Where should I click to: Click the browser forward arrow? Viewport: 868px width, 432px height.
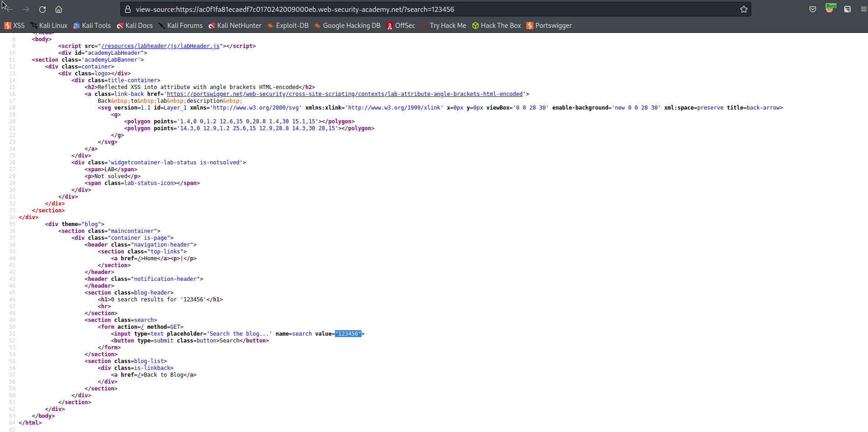pyautogui.click(x=26, y=9)
